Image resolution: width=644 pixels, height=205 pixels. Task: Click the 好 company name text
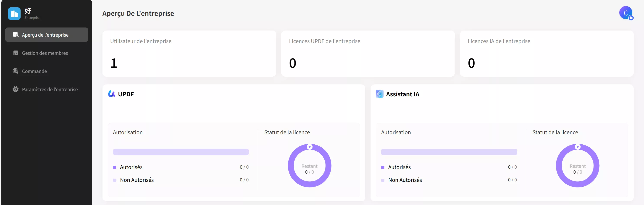(28, 11)
